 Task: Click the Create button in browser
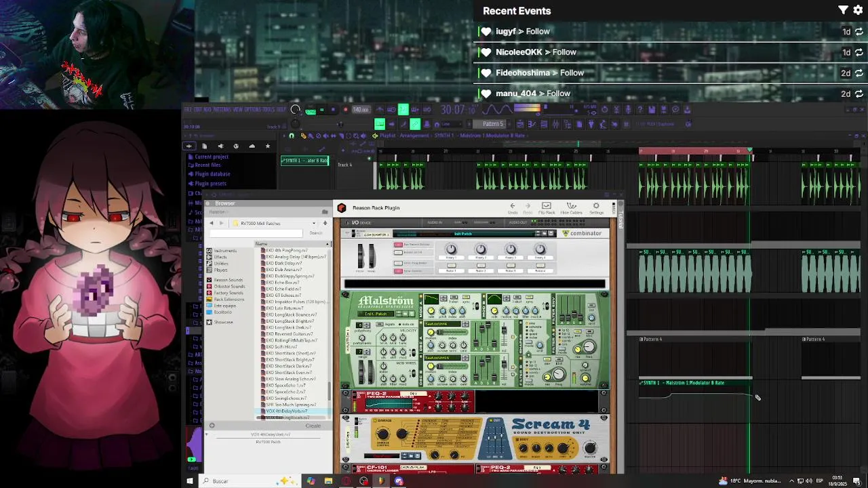(313, 426)
